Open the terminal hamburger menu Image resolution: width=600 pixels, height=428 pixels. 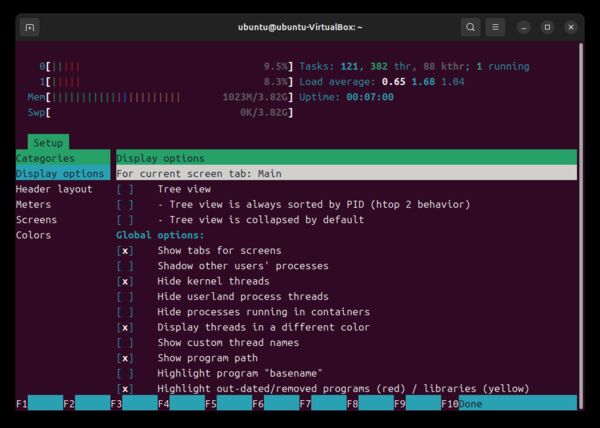495,28
